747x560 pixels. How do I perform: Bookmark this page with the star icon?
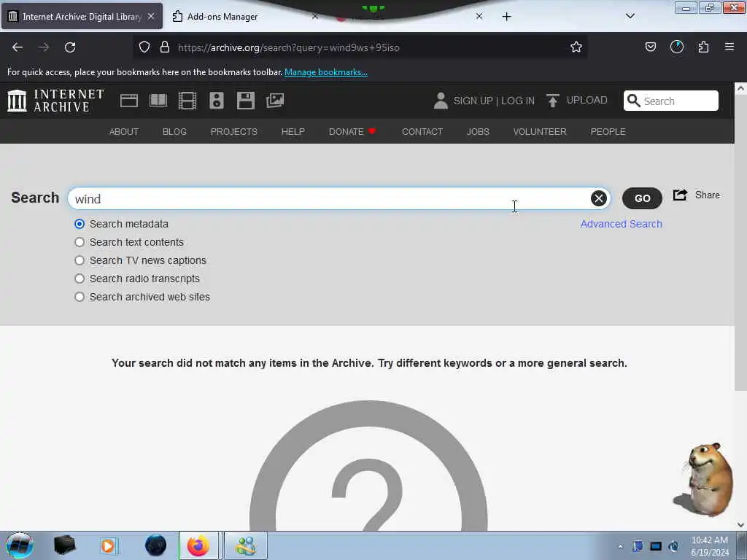click(x=576, y=47)
